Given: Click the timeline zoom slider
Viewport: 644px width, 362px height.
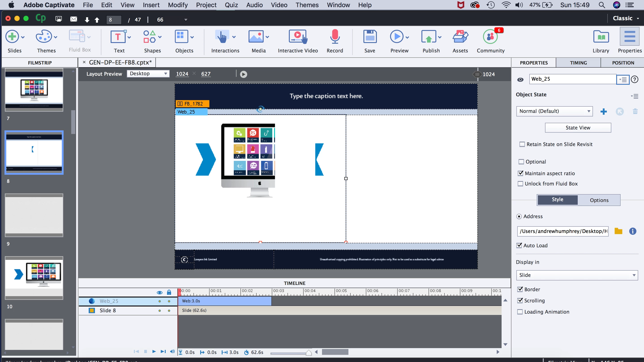Looking at the screenshot, I should point(308,353).
